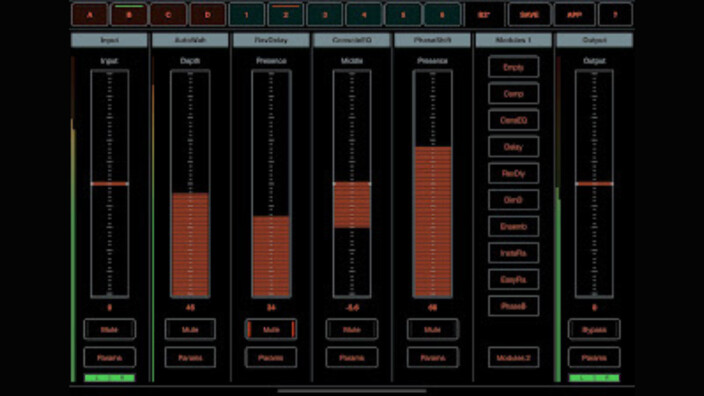704x396 pixels.
Task: Click the tempo display beside SAVE
Action: 484,15
